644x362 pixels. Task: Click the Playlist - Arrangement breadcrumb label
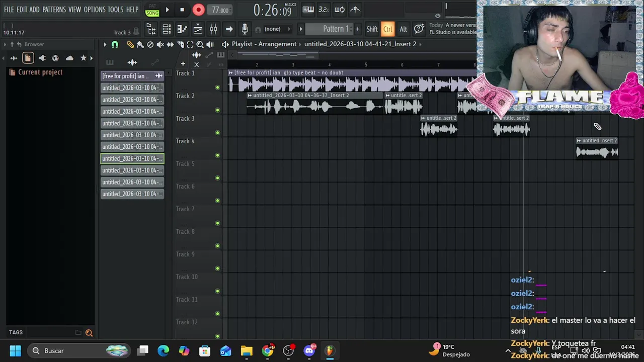point(264,44)
